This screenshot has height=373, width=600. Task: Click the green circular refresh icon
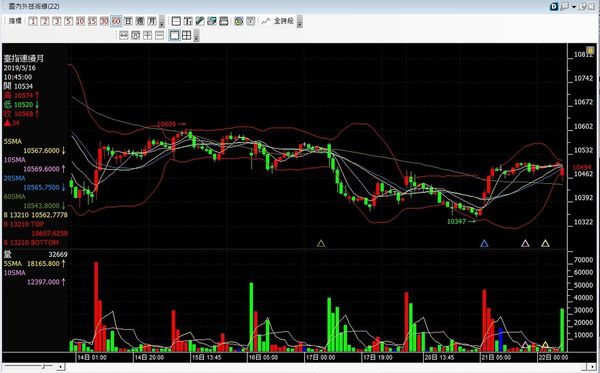point(239,21)
